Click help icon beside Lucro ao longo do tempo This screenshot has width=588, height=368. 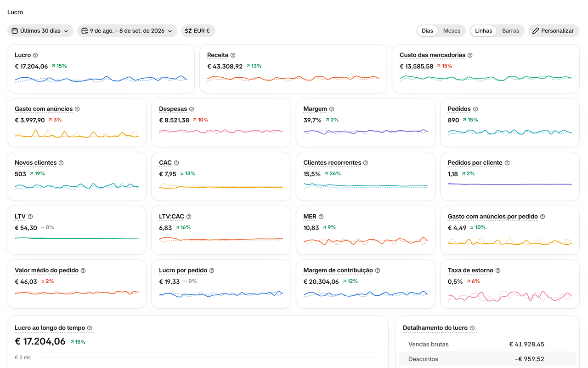tap(90, 328)
